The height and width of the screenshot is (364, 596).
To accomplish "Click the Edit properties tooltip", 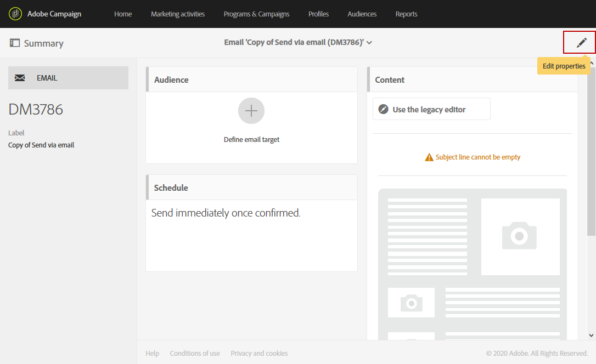I will point(564,66).
